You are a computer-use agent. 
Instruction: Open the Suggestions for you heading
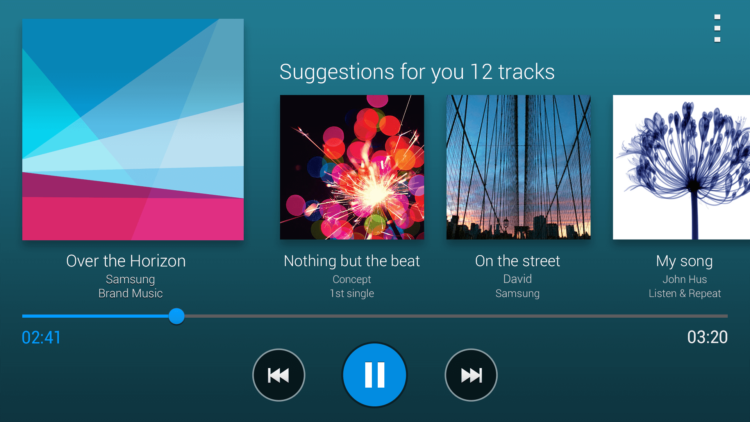click(x=417, y=72)
